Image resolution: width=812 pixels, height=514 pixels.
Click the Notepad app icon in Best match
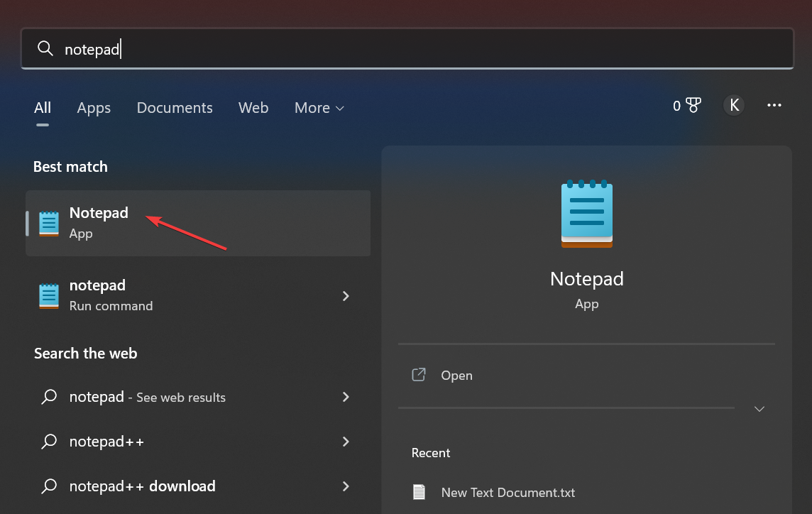48,223
